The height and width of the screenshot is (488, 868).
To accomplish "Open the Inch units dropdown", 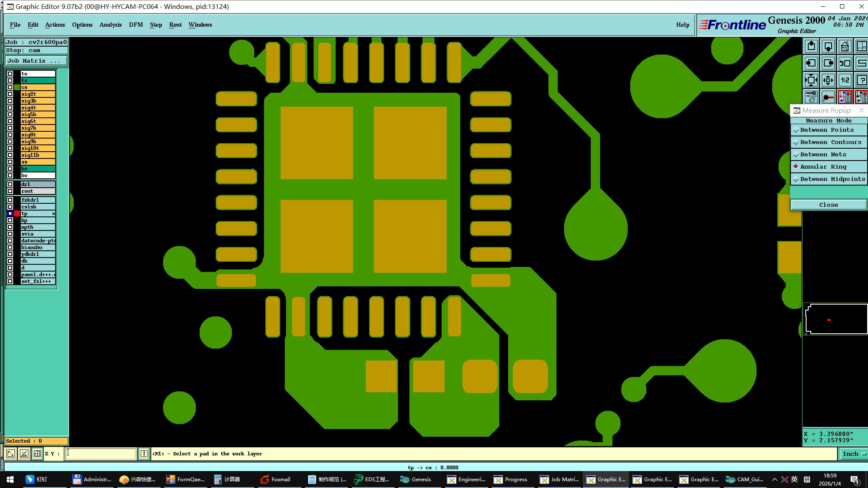I will click(x=853, y=454).
